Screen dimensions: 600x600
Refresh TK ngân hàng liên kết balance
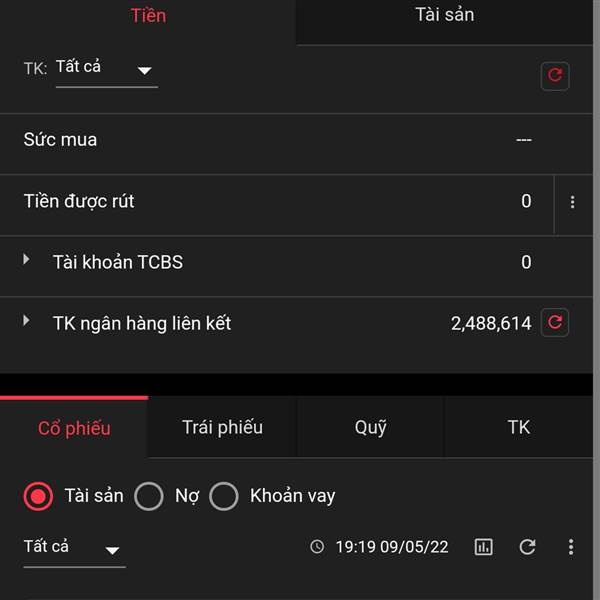555,323
